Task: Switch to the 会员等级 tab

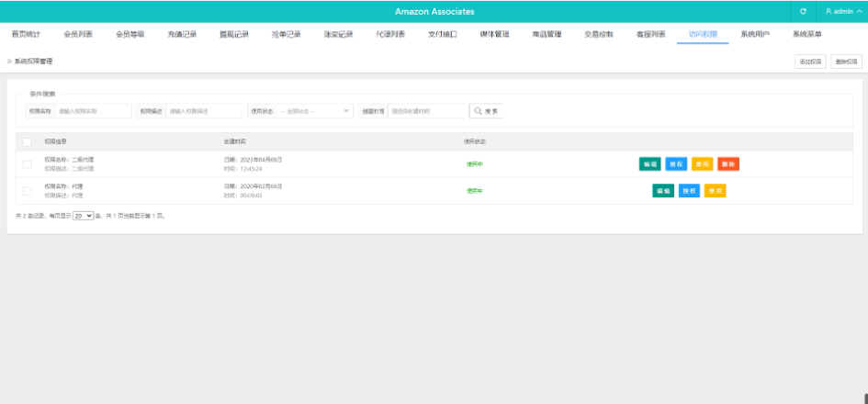Action: click(x=130, y=34)
